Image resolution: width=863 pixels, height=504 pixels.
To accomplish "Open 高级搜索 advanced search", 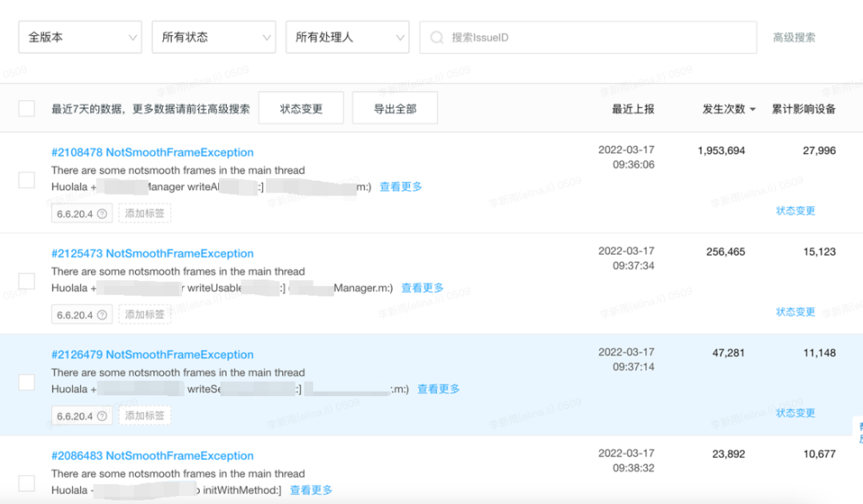I will 793,38.
